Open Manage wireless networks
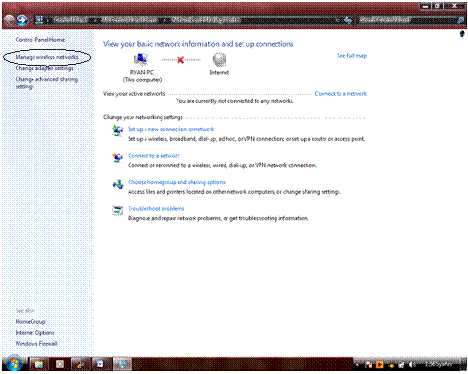The height and width of the screenshot is (374, 468). pos(47,57)
